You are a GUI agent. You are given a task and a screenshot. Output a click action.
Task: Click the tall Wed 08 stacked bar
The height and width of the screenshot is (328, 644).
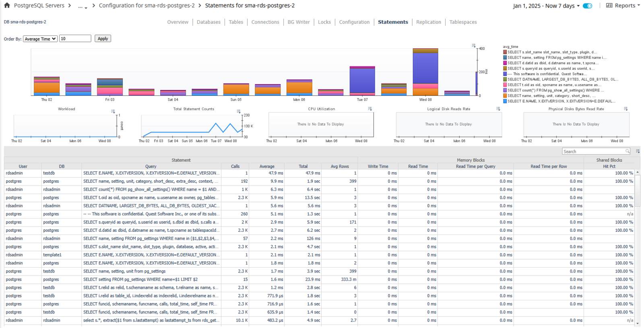(x=425, y=72)
